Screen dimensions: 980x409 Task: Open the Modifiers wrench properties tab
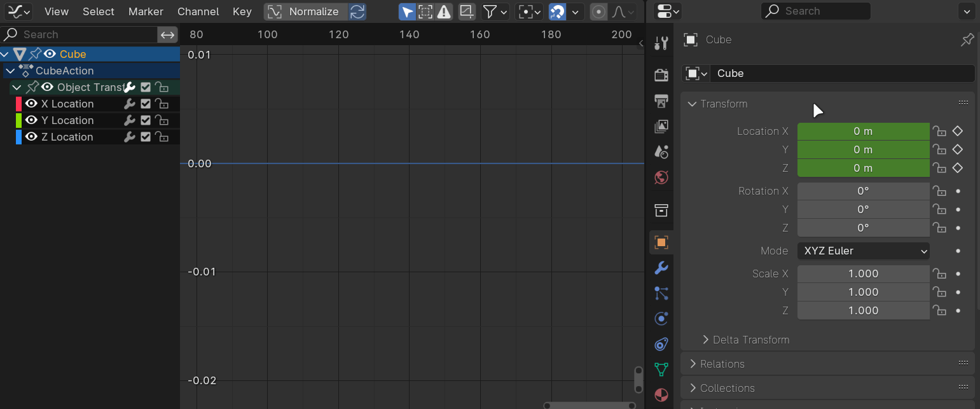661,268
